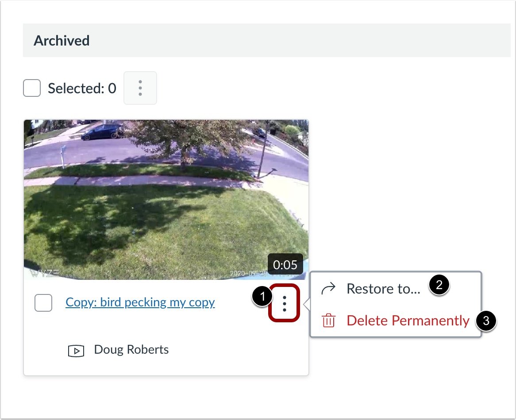
Task: Select Restore to... in the menu
Action: coord(383,288)
